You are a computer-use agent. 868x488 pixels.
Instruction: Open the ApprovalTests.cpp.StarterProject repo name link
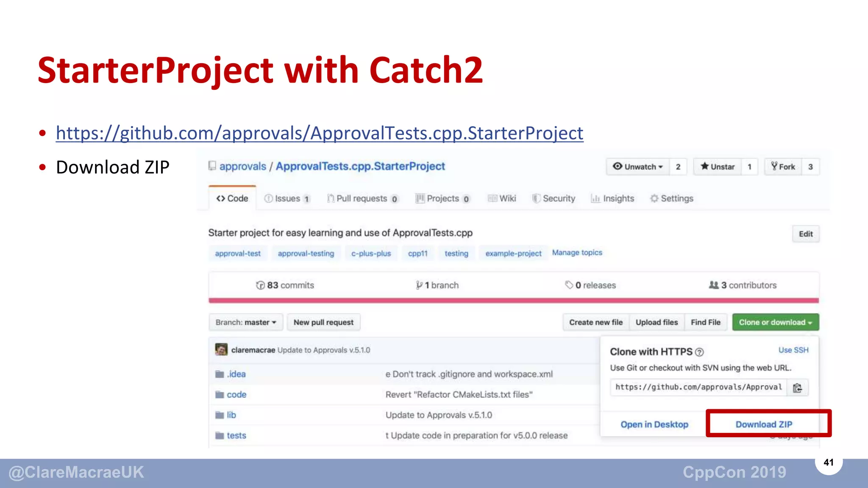(x=360, y=166)
